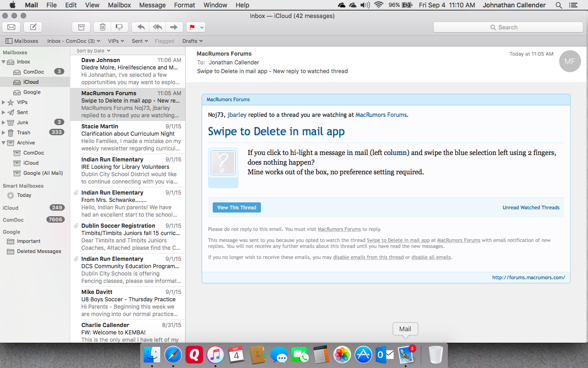Open http://forums.macrumors.com/ footer link

click(x=529, y=277)
